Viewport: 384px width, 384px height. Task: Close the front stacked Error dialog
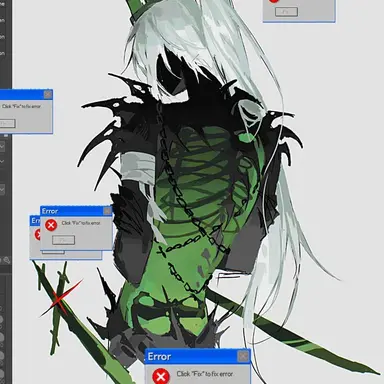pyautogui.click(x=107, y=211)
